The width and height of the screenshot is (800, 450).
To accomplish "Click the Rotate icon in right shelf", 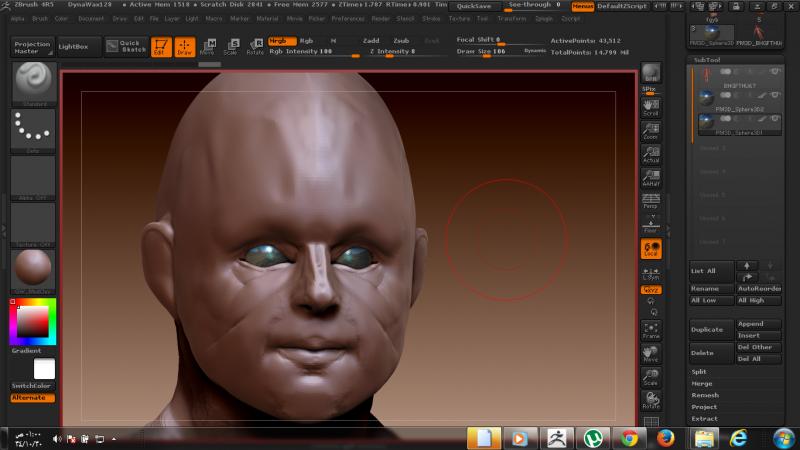I will click(x=651, y=401).
